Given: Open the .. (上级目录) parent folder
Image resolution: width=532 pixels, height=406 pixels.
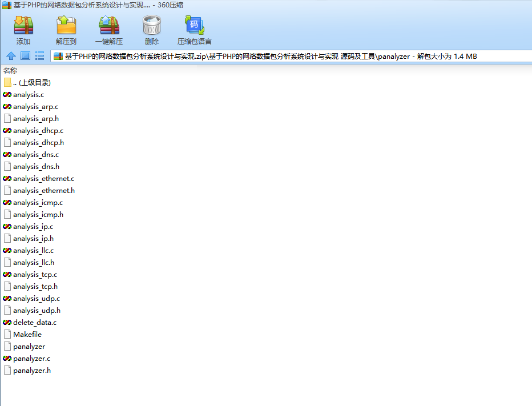Looking at the screenshot, I should click(x=27, y=82).
